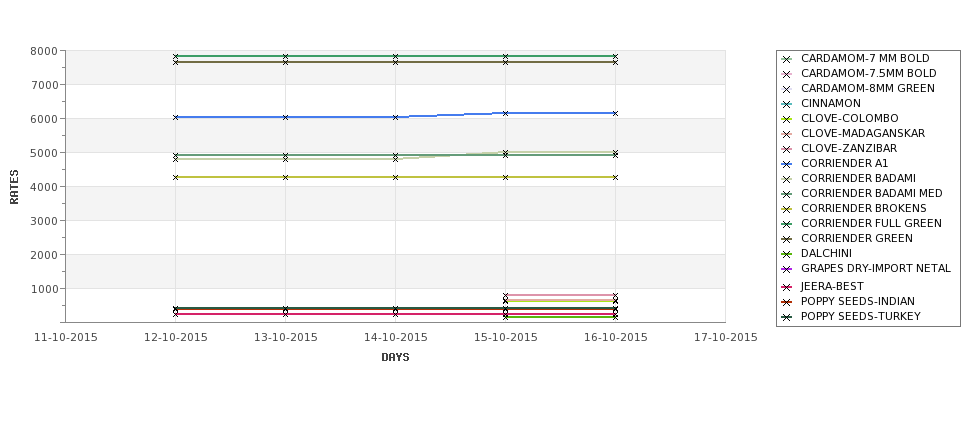975x429 pixels.
Task: Click the 8000 rates axis label
Action: pos(44,51)
